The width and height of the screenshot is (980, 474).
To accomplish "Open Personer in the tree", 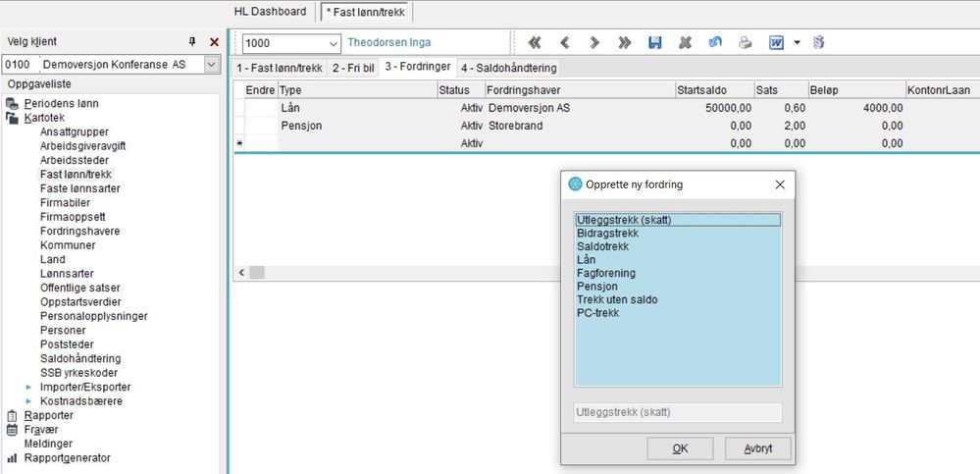I will click(x=63, y=330).
